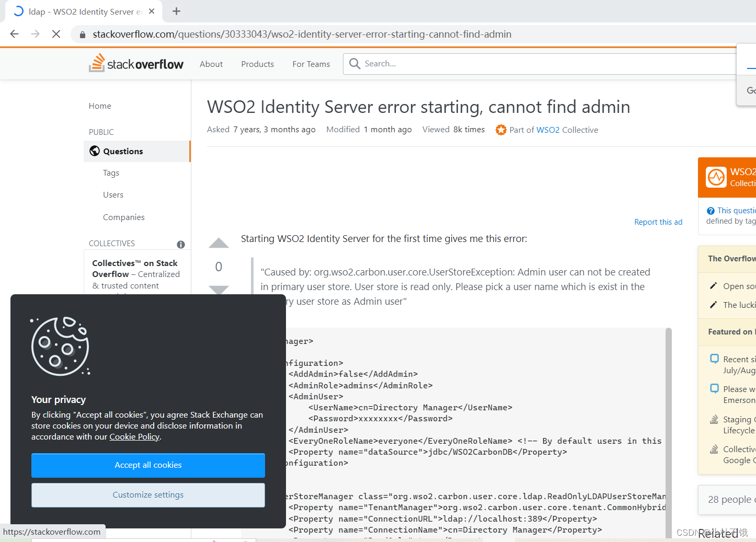
Task: Click 'Viewed 8k times' text
Action: click(x=453, y=130)
